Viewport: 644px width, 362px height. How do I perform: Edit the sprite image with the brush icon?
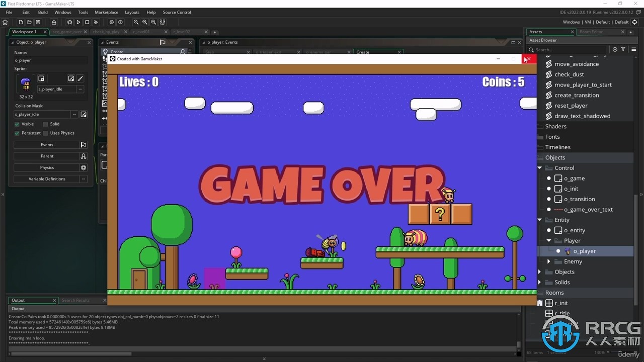[80, 78]
